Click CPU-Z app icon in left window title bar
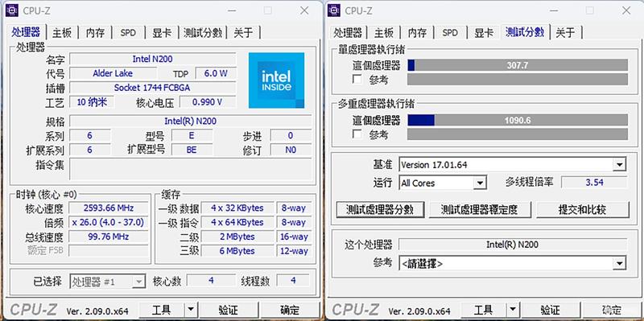The image size is (644, 321). click(12, 10)
